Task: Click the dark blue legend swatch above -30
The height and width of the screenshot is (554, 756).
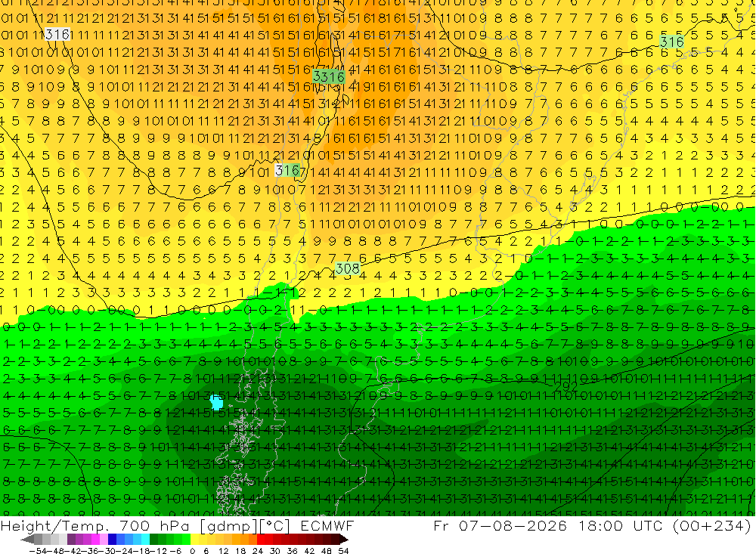Action: click(112, 540)
